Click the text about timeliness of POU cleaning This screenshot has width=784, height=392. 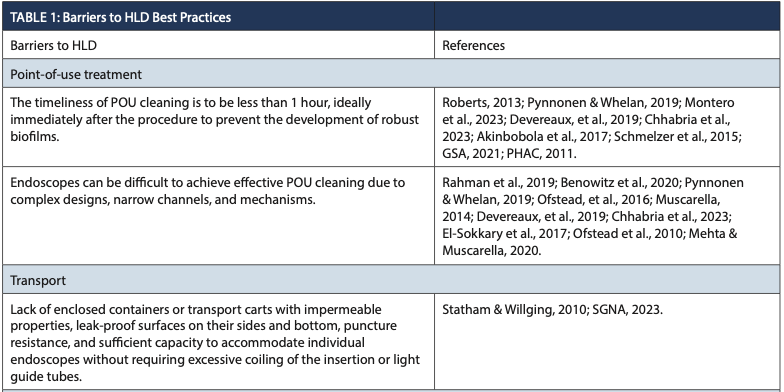click(x=215, y=120)
